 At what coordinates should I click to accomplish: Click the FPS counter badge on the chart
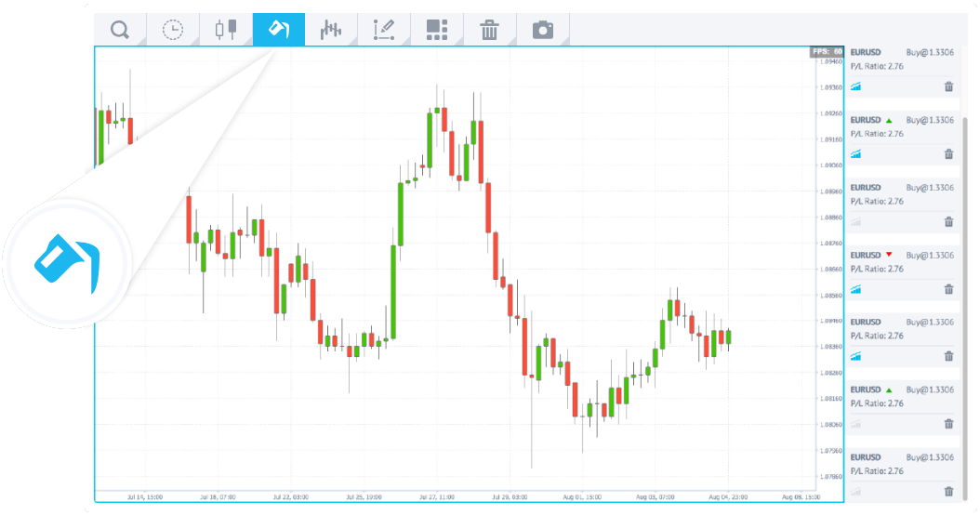827,52
